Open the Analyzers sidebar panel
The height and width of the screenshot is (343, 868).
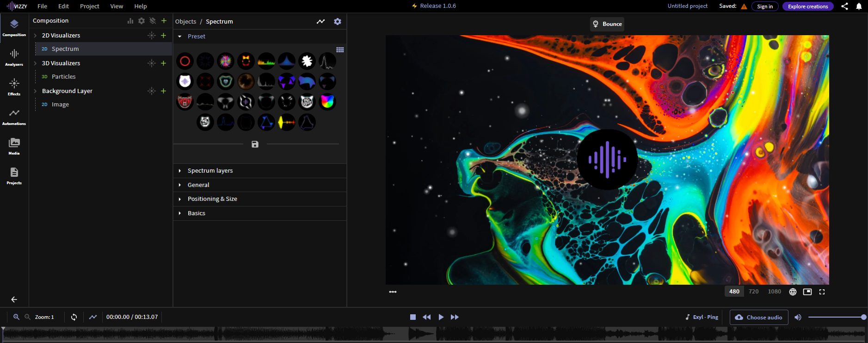[14, 57]
